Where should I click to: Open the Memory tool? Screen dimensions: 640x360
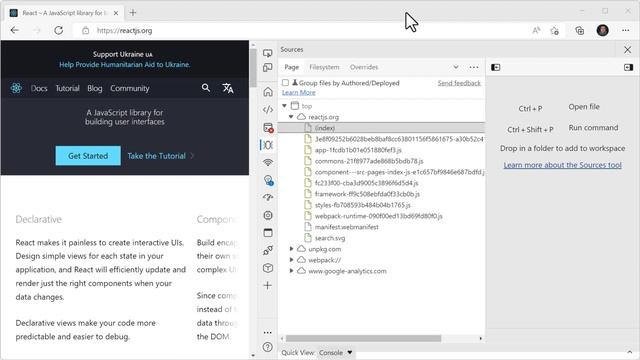pyautogui.click(x=268, y=215)
